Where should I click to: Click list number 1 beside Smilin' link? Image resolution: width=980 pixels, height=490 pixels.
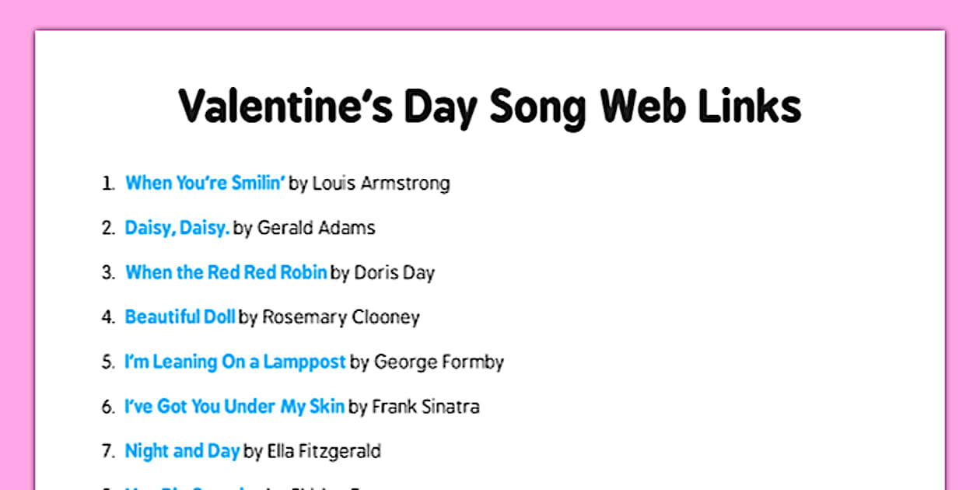(x=107, y=184)
